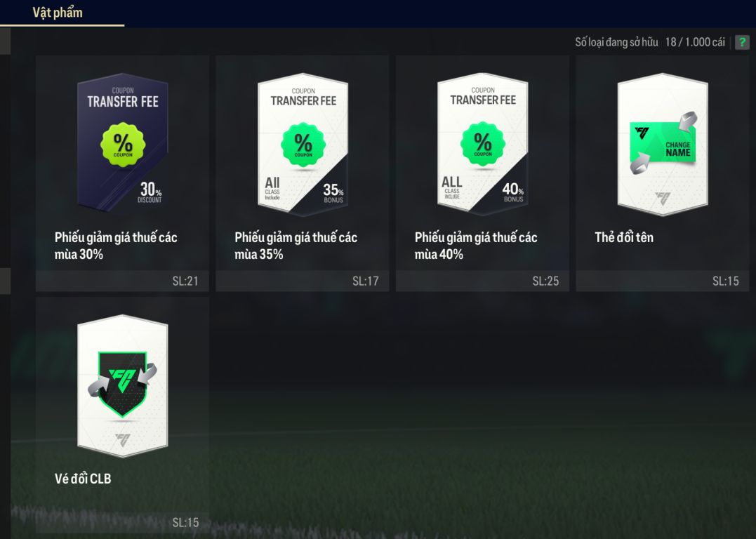This screenshot has height=539, width=756.
Task: Click the Vé đổi CLB item label
Action: pyautogui.click(x=83, y=479)
